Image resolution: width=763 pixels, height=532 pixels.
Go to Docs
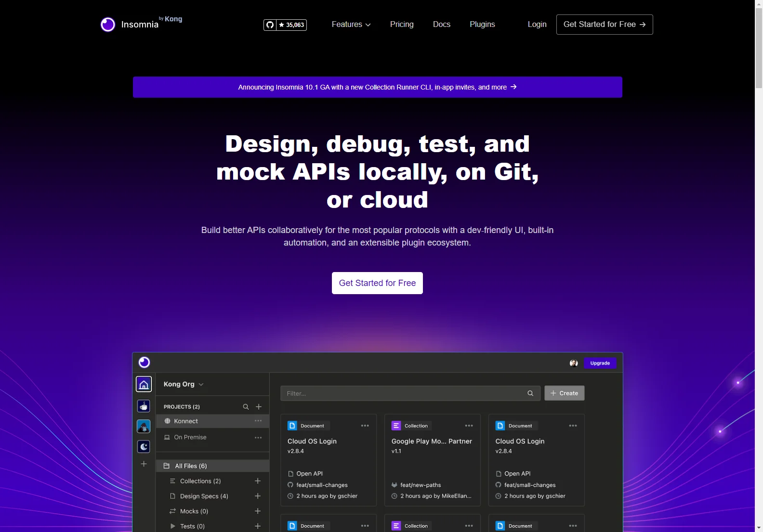[442, 24]
